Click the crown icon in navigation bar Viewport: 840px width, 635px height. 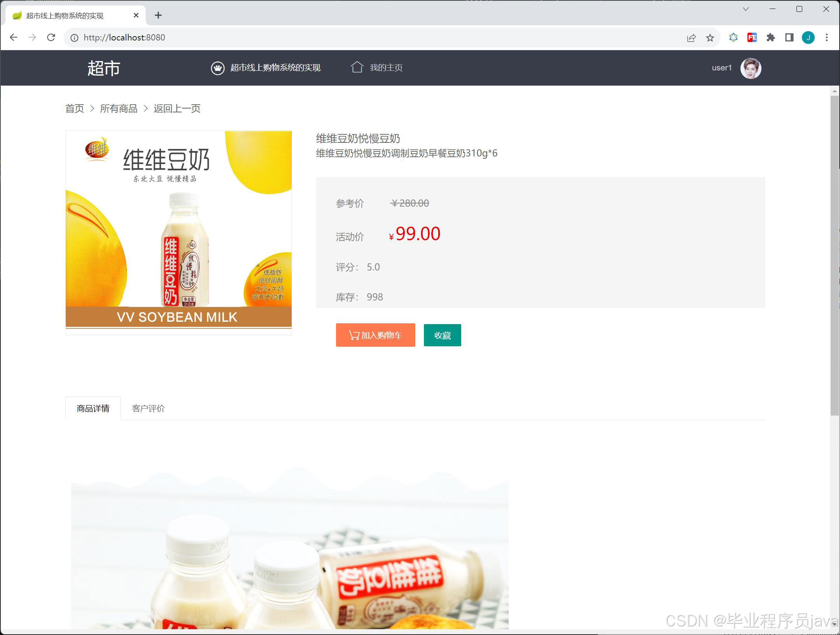(217, 68)
